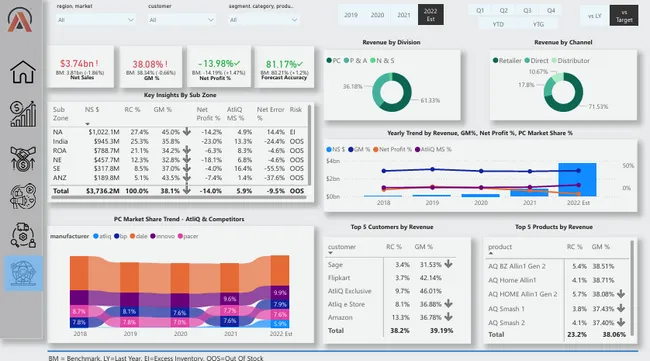Click the Revenue by Channel donut chart

point(563,92)
